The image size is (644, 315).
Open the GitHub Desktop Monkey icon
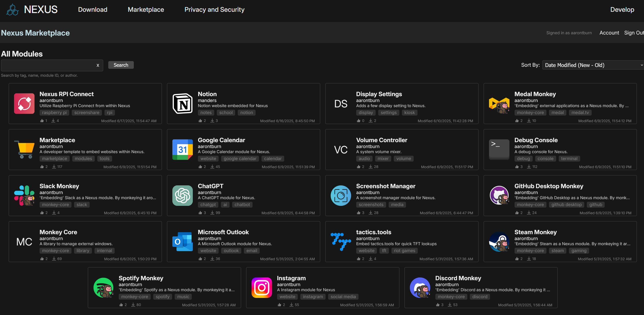(499, 196)
